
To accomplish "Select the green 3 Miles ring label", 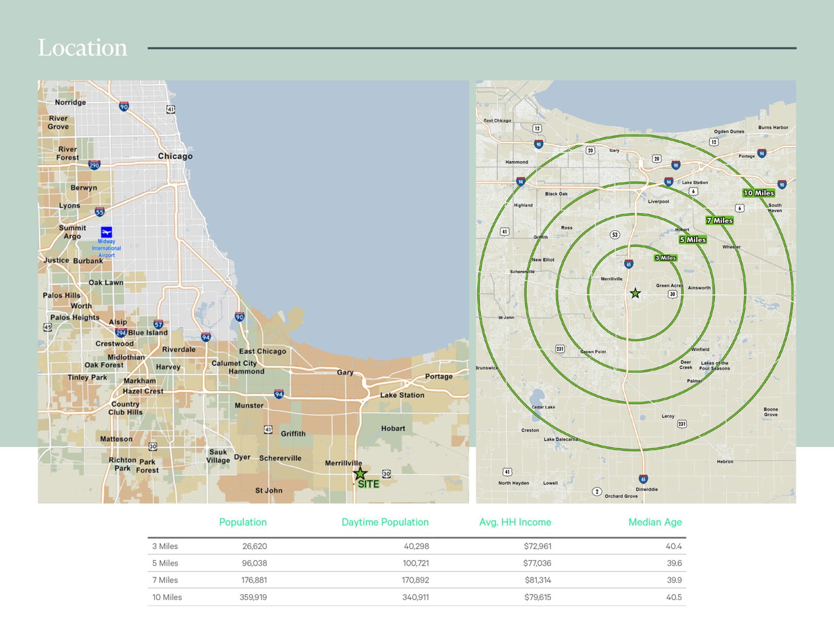I will tap(665, 258).
